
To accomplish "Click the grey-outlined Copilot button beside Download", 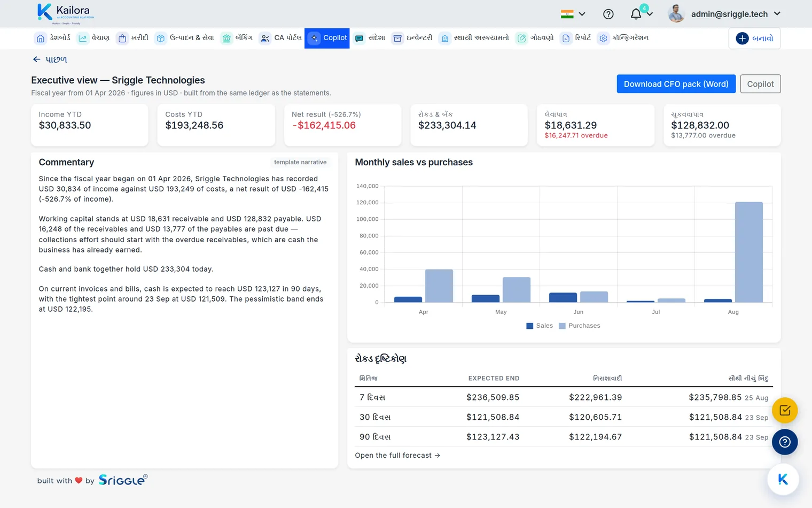I will tap(760, 84).
